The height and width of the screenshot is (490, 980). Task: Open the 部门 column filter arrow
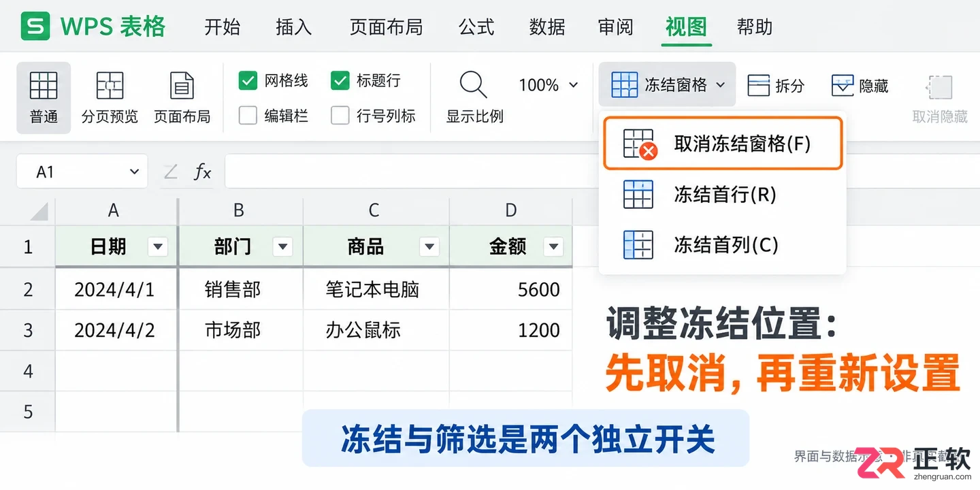[x=283, y=247]
